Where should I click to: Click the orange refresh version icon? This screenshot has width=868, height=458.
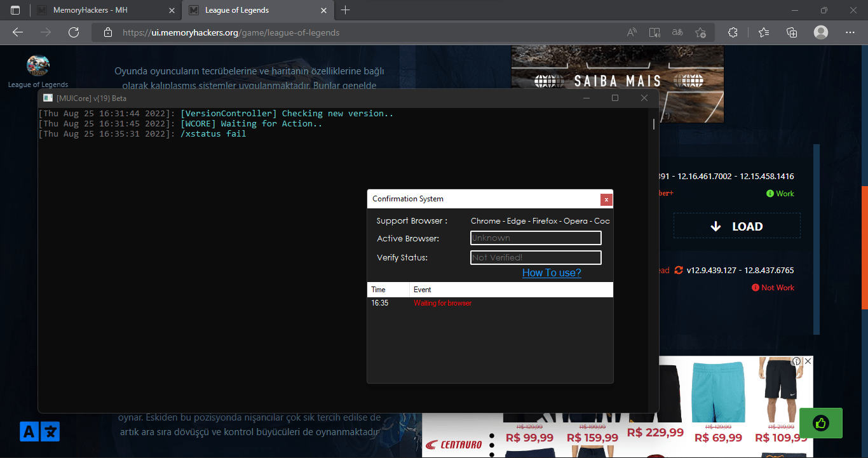(x=679, y=270)
